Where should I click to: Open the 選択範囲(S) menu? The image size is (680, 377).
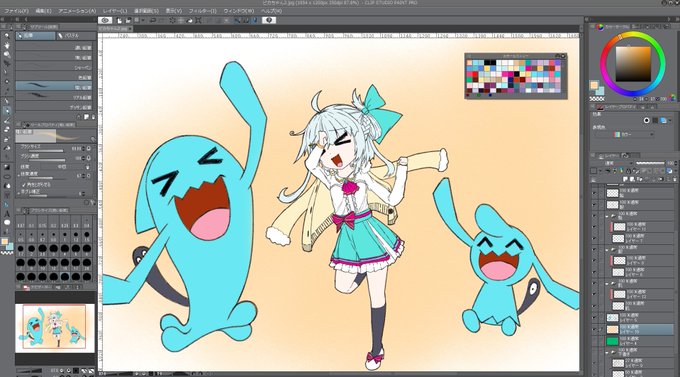tap(146, 10)
